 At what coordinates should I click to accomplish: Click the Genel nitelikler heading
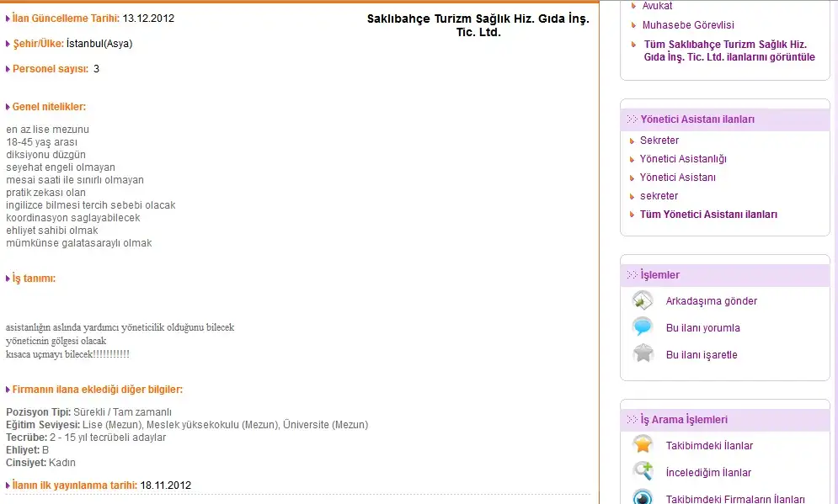tap(49, 107)
